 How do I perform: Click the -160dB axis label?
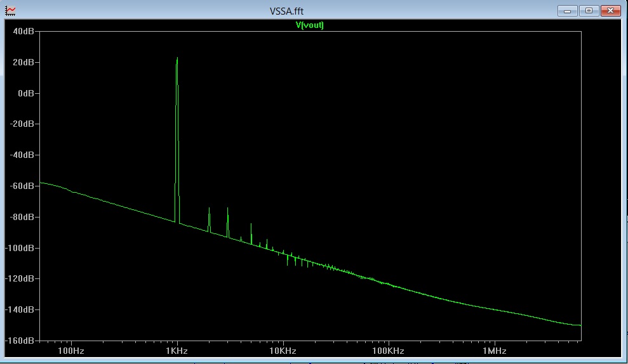pos(20,341)
